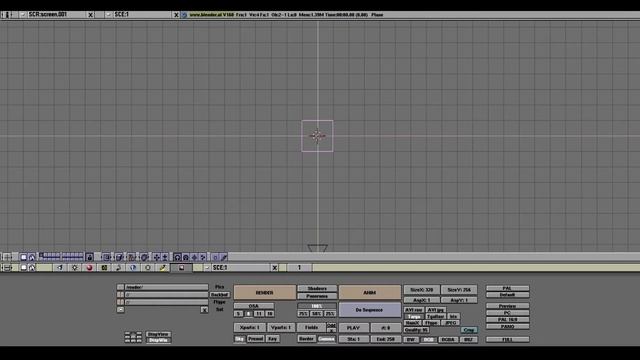Open Texture buttons icon after red sphere
640x360 pixels.
[x=104, y=268]
